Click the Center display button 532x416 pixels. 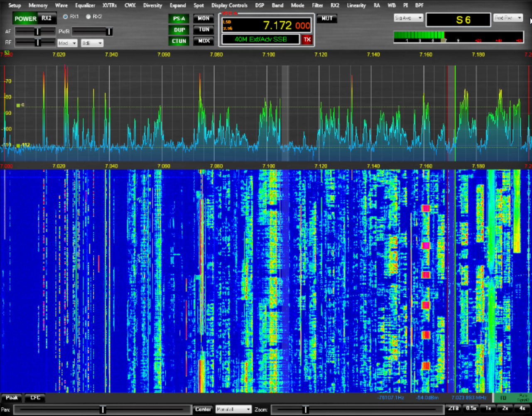click(x=203, y=409)
